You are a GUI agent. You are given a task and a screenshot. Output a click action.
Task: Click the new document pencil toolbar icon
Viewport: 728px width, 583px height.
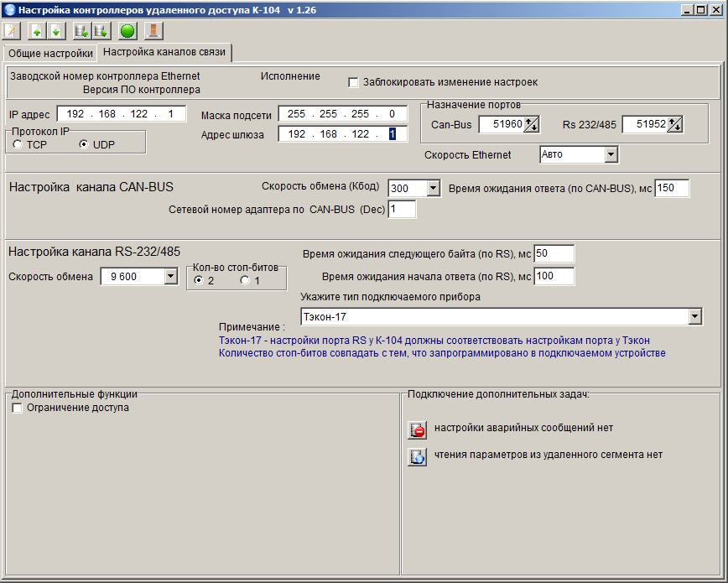coord(11,31)
